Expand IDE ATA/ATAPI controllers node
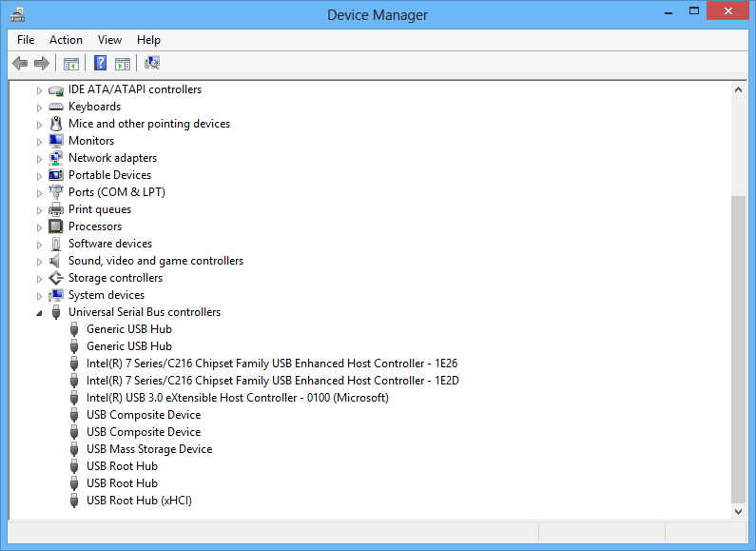 tap(39, 90)
